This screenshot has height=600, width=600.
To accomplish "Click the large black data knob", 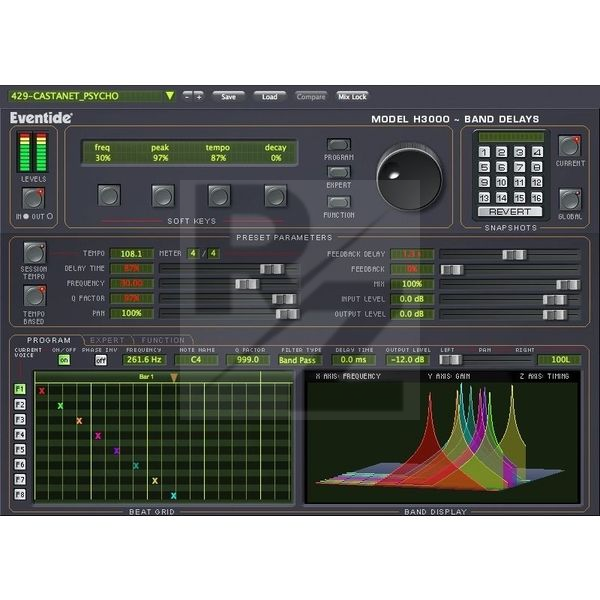I will click(409, 177).
